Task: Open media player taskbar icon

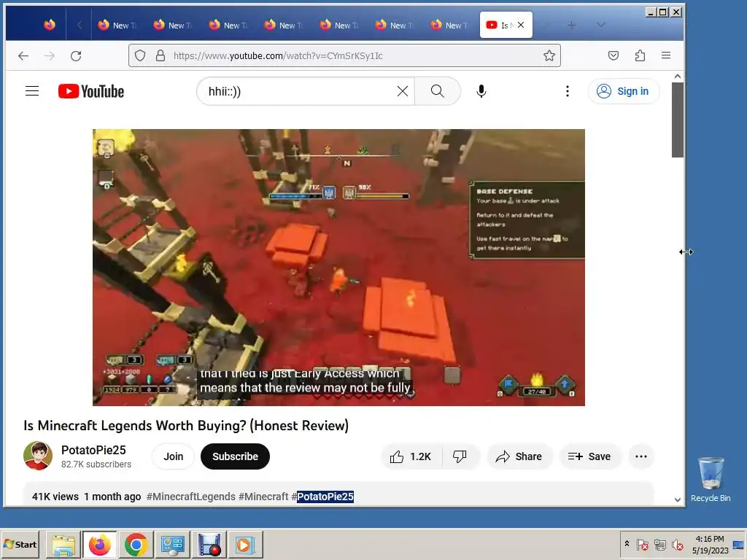Action: click(x=245, y=544)
